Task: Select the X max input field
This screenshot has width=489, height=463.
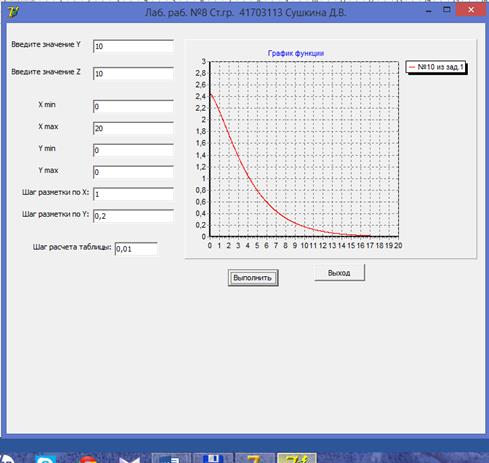Action: point(133,128)
